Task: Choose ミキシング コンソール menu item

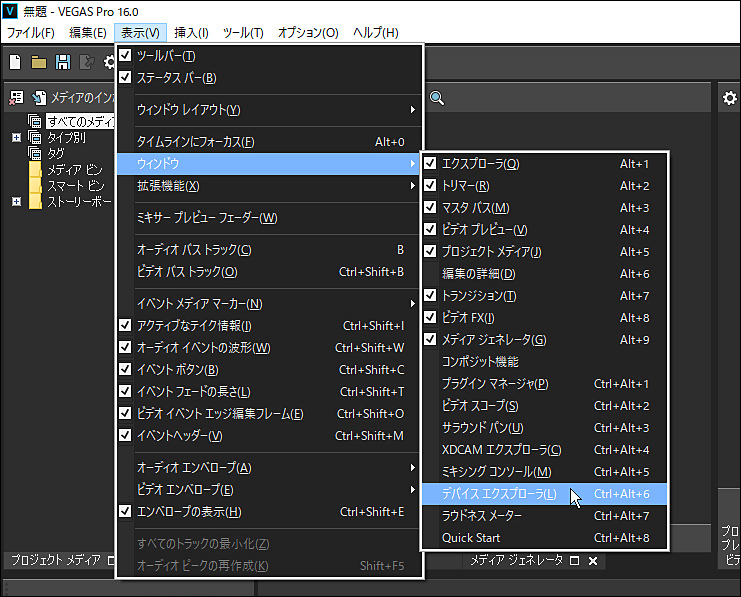Action: tap(544, 472)
